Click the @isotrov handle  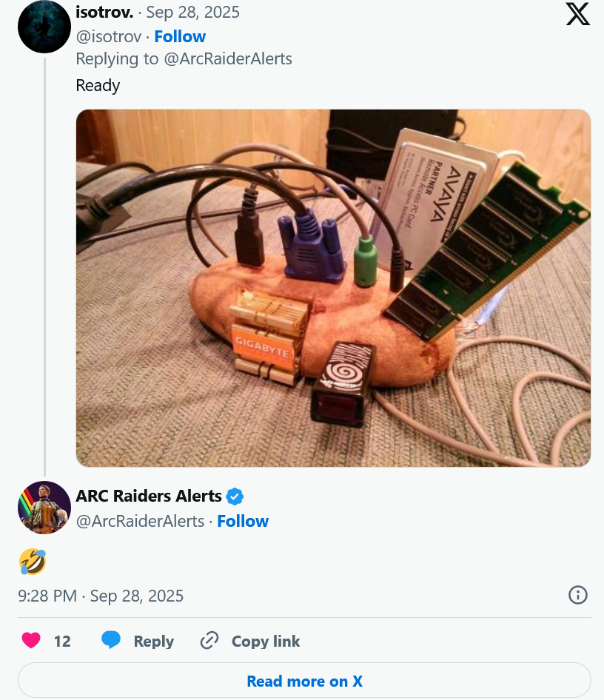point(110,36)
